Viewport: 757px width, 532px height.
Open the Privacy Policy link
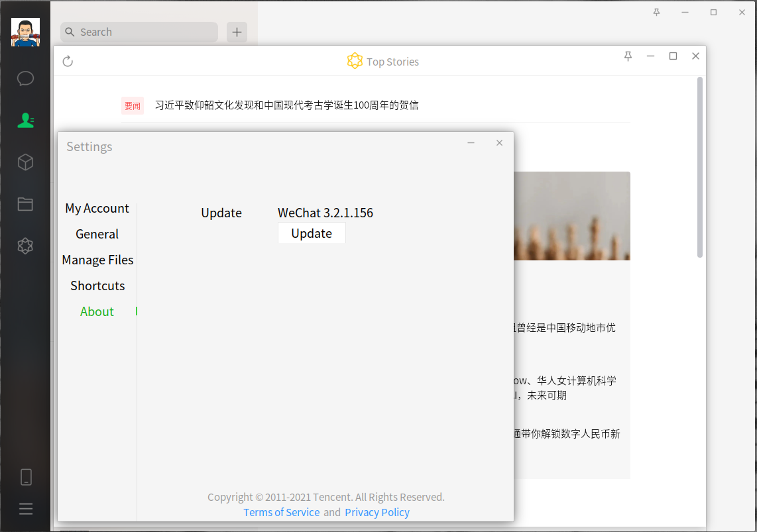click(x=377, y=512)
